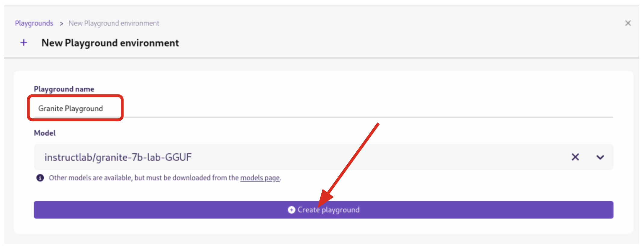Click the 'Other models are available' info text

(144, 178)
